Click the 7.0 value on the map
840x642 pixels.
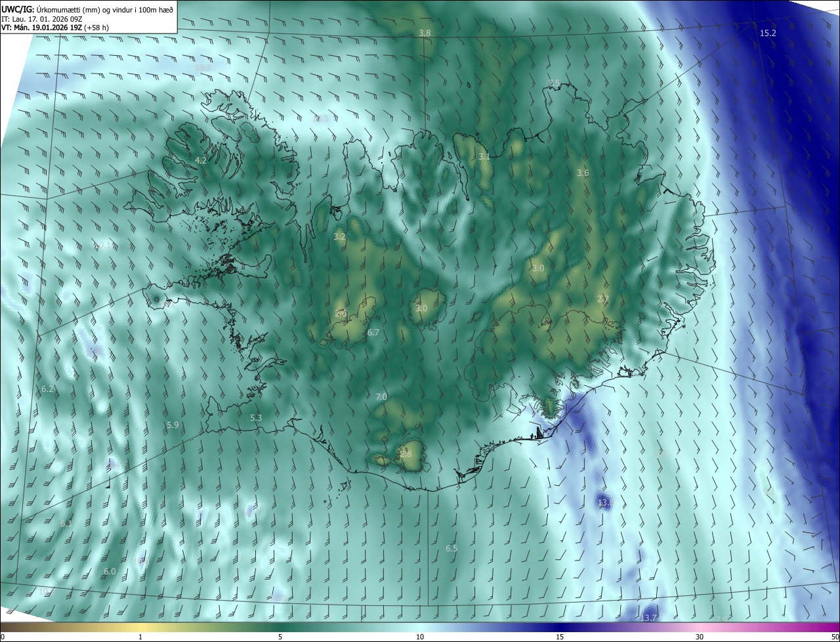[x=381, y=397]
